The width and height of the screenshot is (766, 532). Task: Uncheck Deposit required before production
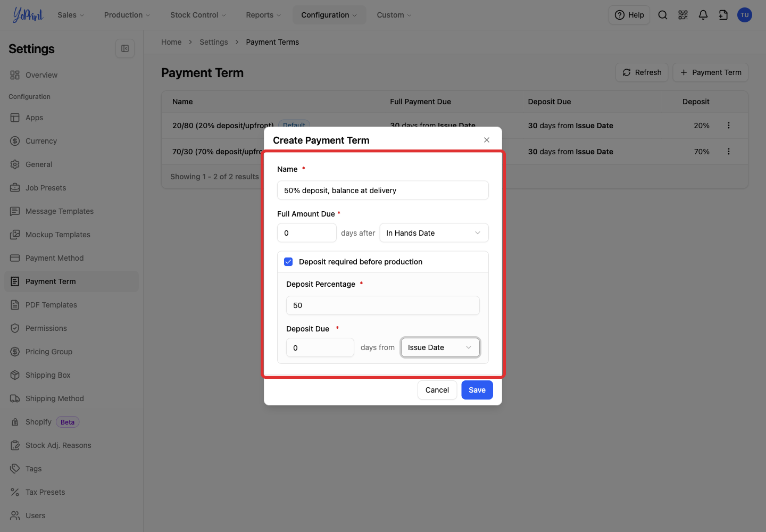click(x=288, y=262)
